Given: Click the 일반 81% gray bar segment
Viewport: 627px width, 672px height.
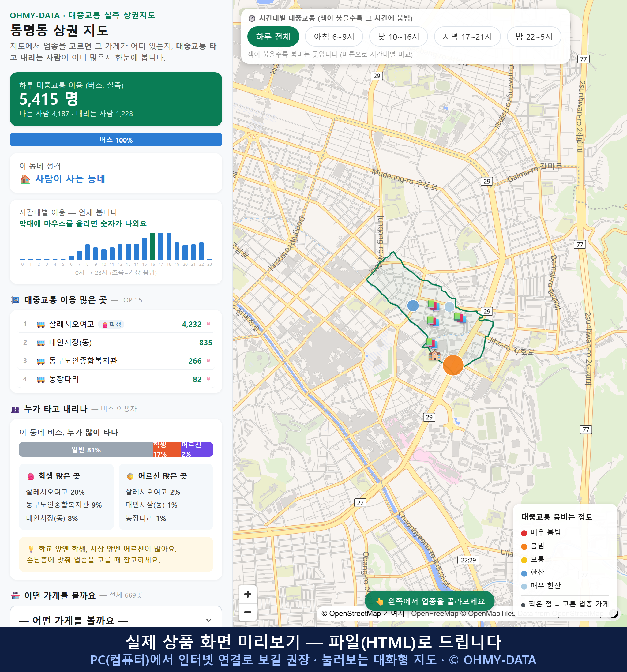Looking at the screenshot, I should pyautogui.click(x=86, y=449).
